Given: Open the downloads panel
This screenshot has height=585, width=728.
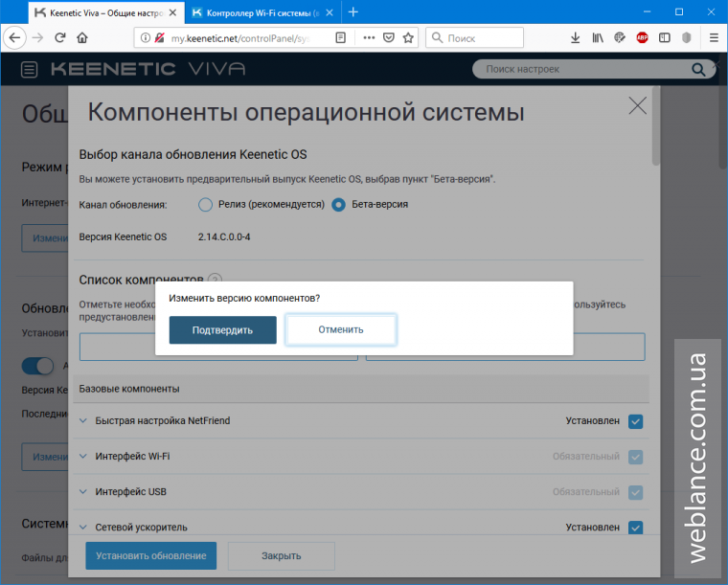Looking at the screenshot, I should (x=576, y=37).
